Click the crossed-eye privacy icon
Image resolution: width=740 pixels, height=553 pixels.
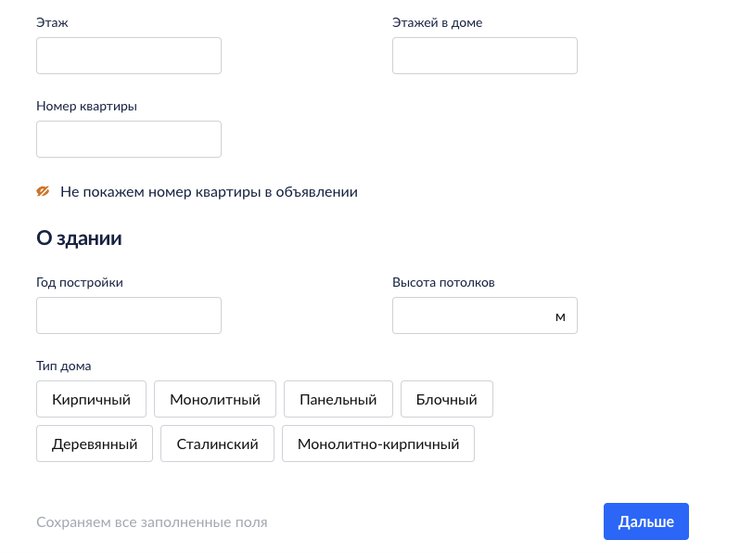tap(43, 191)
